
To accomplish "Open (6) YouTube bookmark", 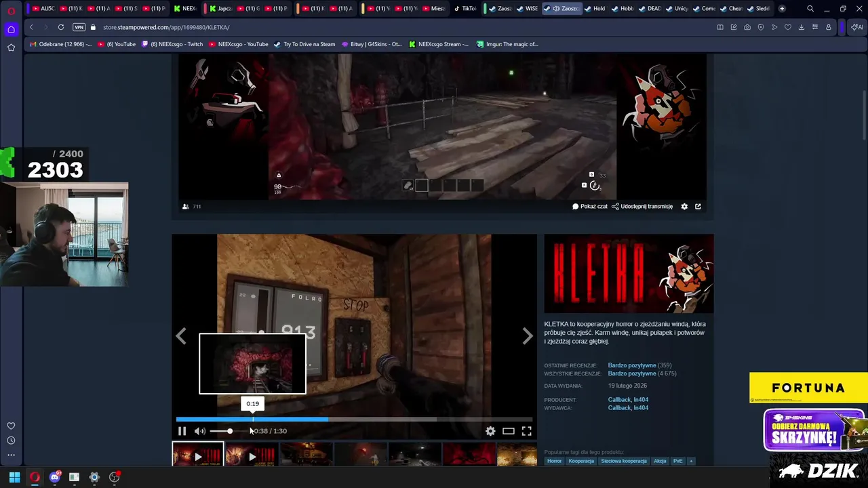I will 117,44.
